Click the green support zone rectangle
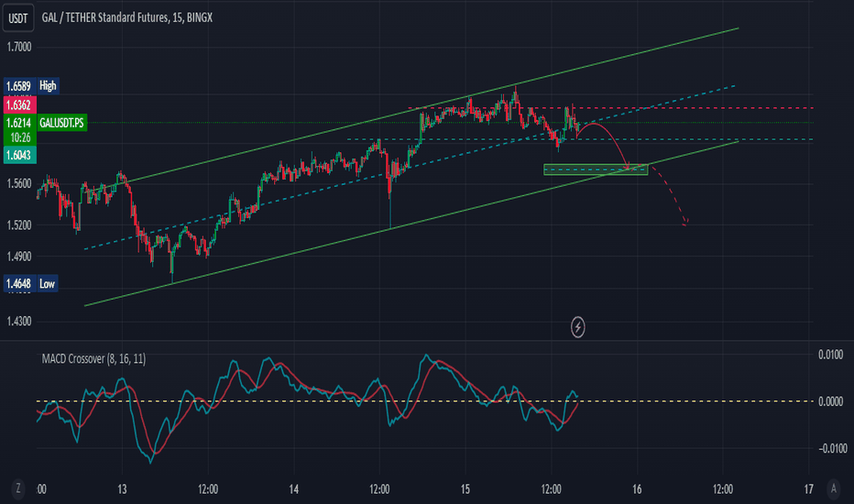The image size is (854, 504). coord(596,170)
